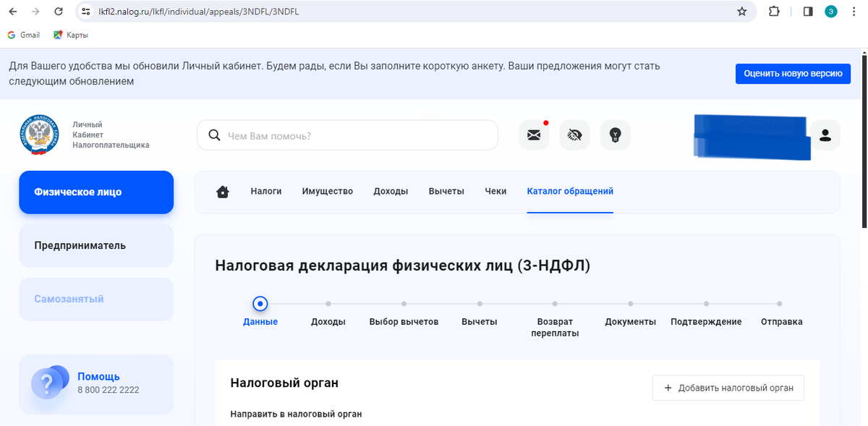Reload the page with refresh icon
868x426 pixels.
[x=59, y=12]
